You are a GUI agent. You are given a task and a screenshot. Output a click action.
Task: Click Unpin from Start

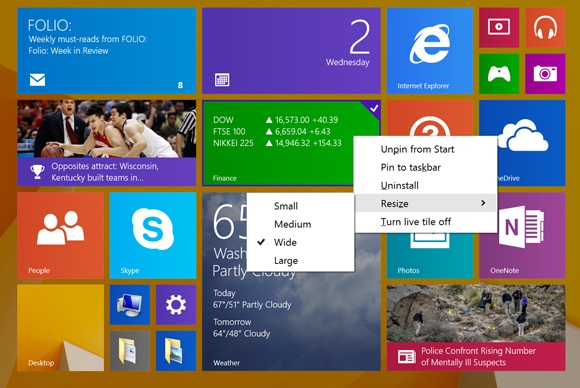click(x=425, y=149)
